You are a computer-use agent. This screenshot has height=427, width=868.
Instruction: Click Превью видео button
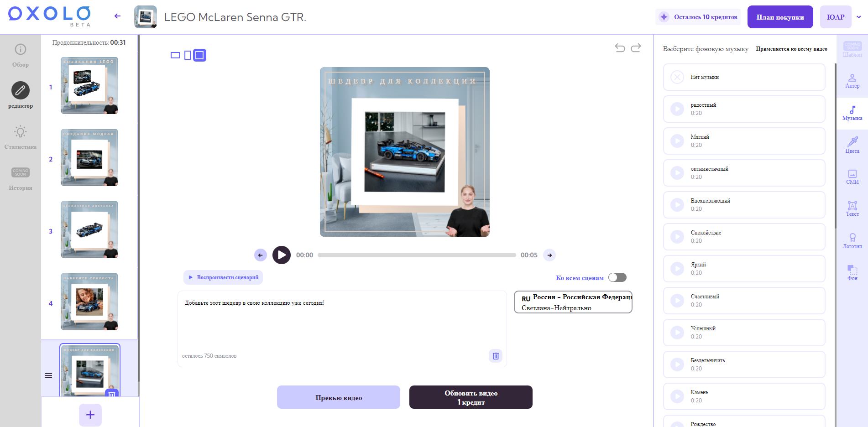pyautogui.click(x=339, y=397)
